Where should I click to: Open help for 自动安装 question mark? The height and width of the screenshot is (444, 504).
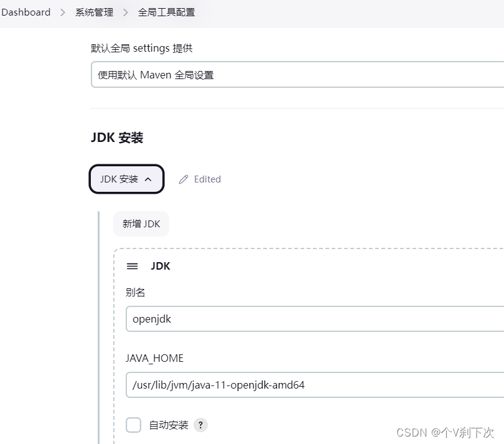(x=200, y=425)
